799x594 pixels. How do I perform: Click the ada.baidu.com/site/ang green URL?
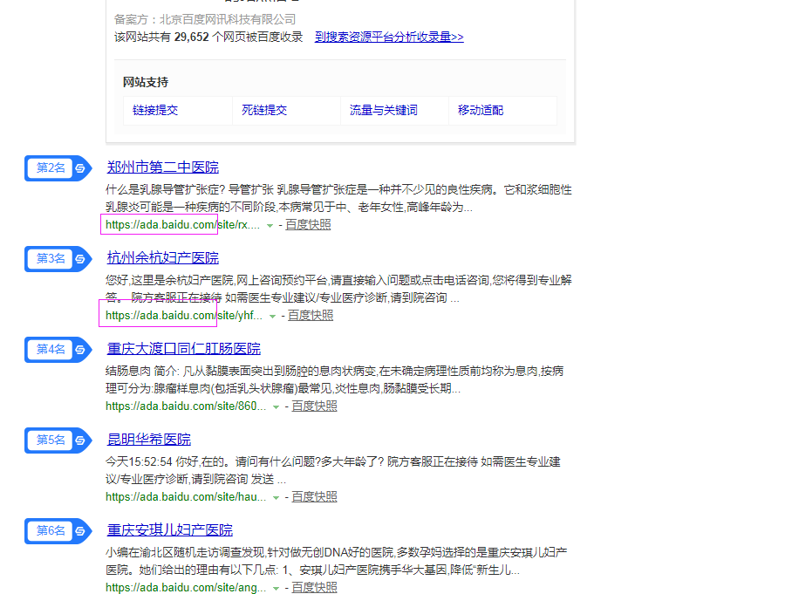point(185,587)
